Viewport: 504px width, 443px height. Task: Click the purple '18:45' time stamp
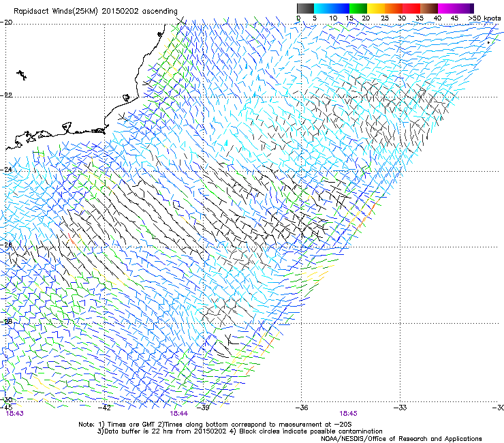(x=349, y=414)
